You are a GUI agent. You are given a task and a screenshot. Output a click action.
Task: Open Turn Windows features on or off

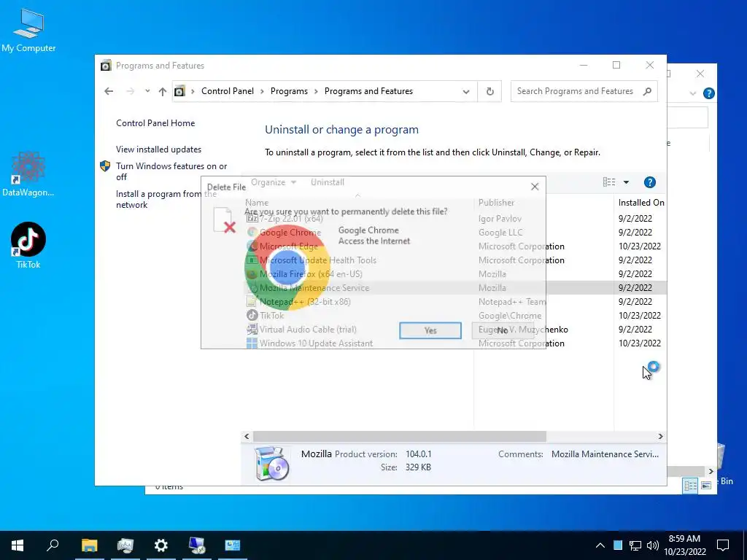tap(171, 171)
